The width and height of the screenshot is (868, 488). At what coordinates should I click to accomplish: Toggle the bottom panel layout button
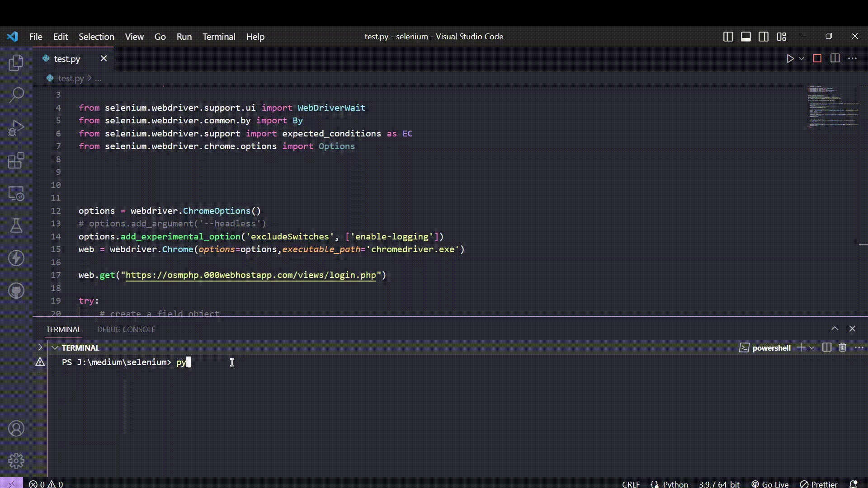[x=746, y=37]
